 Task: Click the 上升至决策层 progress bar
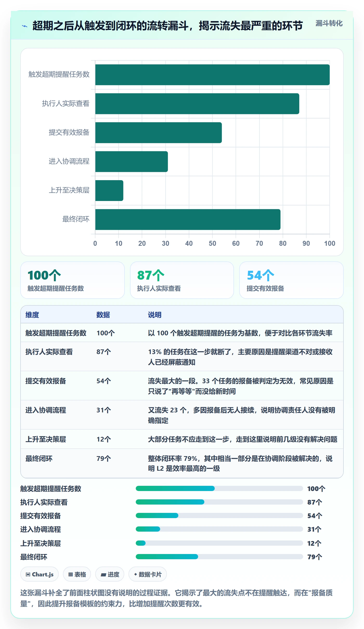coord(219,543)
